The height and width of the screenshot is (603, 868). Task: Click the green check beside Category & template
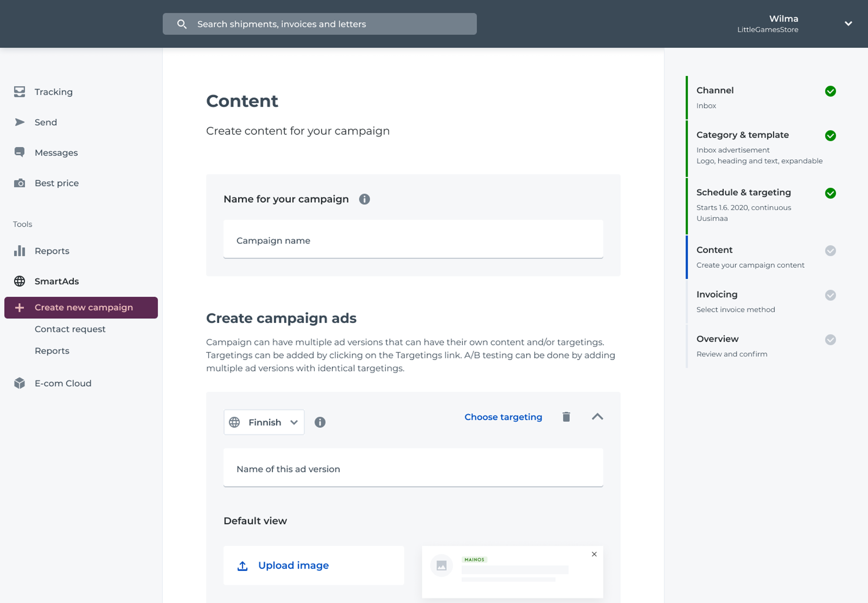[x=830, y=136]
